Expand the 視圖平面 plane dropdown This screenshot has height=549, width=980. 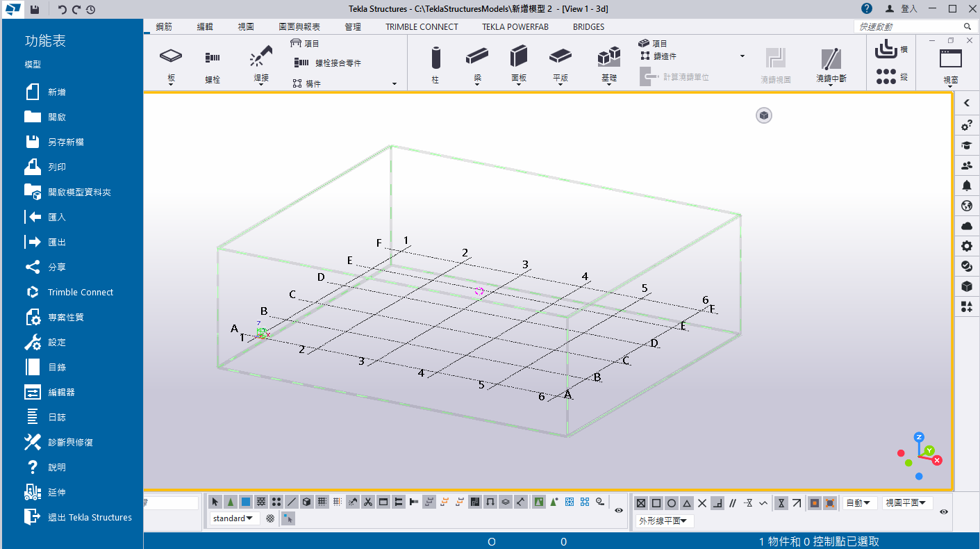point(907,502)
